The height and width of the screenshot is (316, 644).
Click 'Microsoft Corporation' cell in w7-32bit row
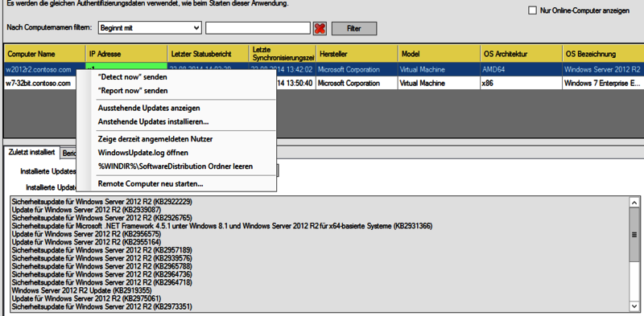(x=357, y=83)
